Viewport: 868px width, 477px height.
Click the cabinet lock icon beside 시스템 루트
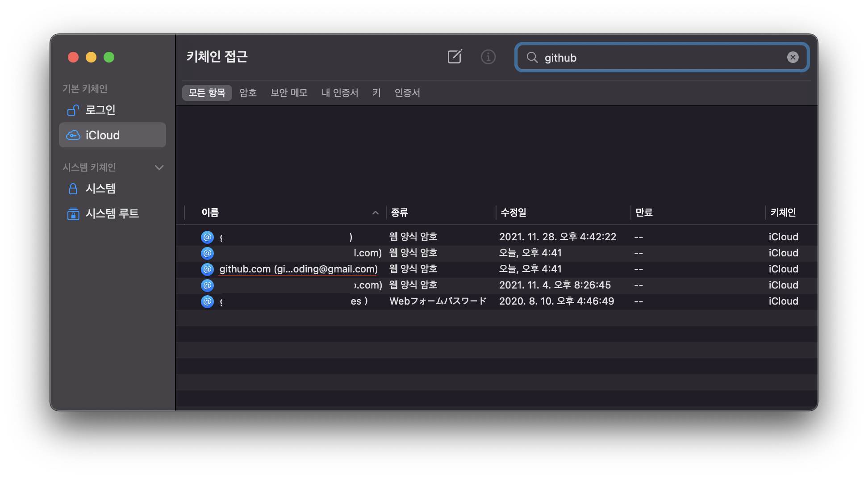73,214
